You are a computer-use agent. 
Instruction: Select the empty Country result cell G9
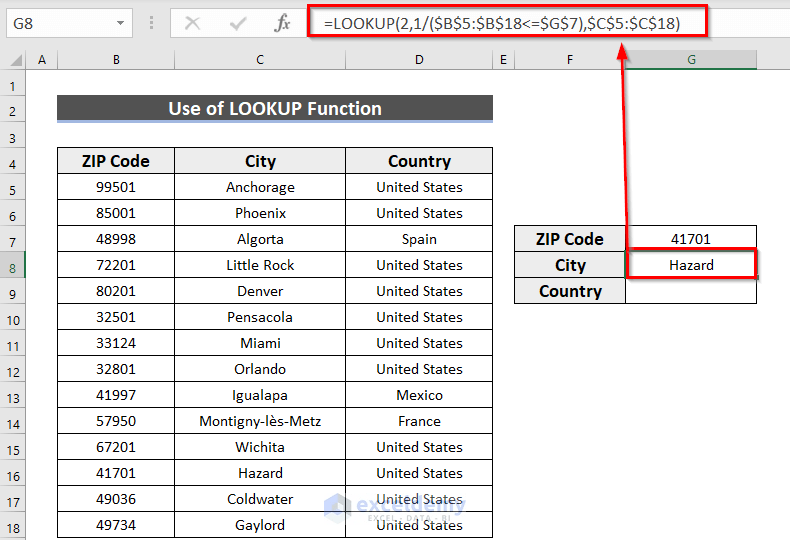[x=691, y=291]
